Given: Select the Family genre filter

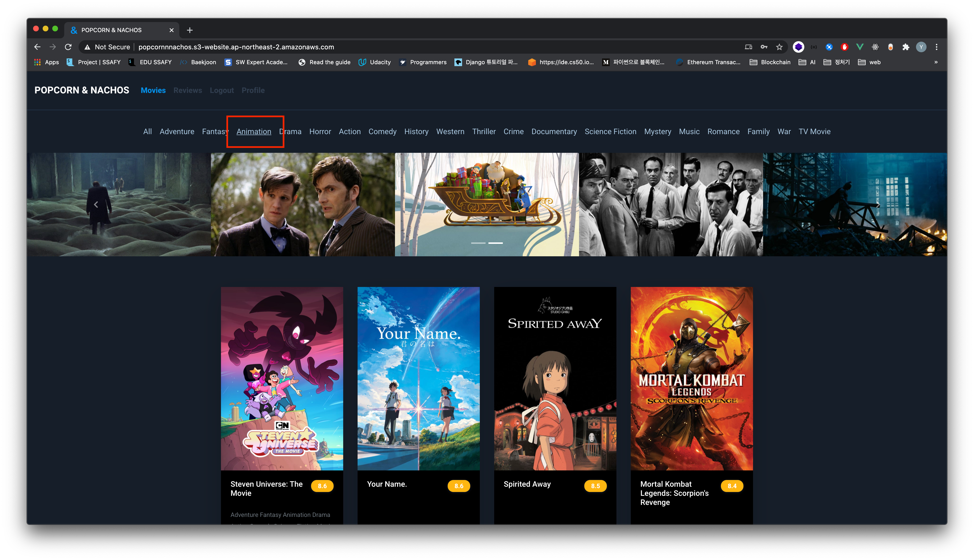Looking at the screenshot, I should click(758, 131).
